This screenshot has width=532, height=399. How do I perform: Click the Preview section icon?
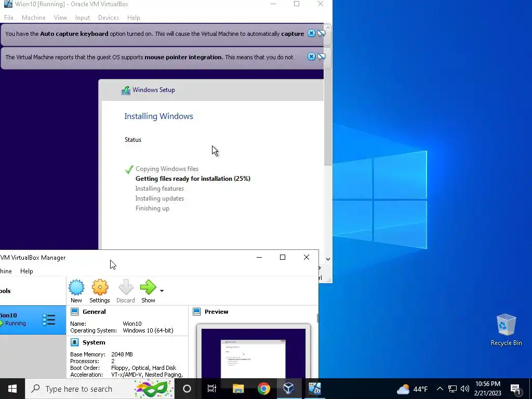pos(197,312)
